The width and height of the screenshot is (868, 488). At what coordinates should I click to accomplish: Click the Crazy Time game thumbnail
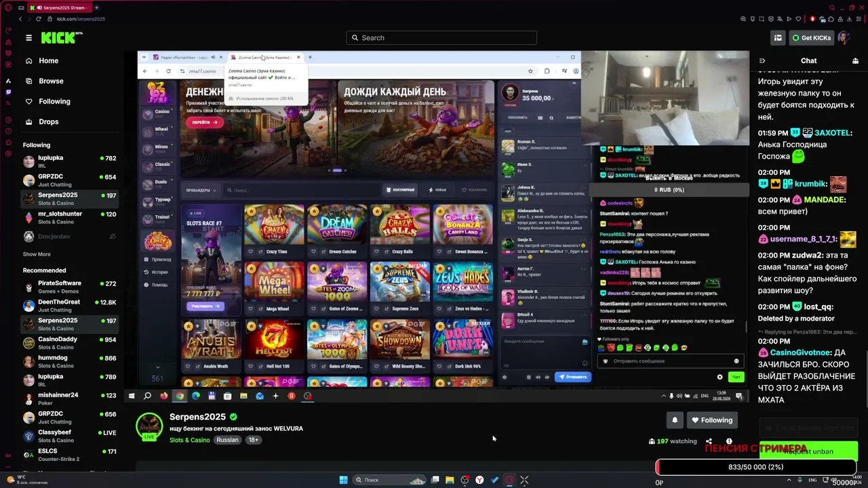tap(275, 224)
